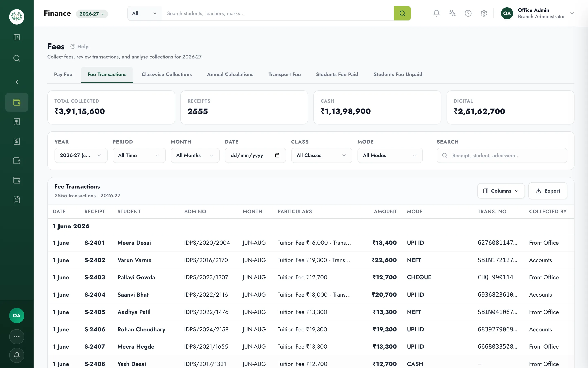Open receipt S-2401 for Meera Desai
Screen dimensions: 588x368
tap(95, 243)
